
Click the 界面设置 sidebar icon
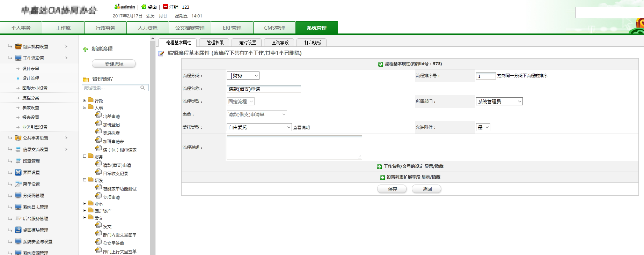pos(18,172)
